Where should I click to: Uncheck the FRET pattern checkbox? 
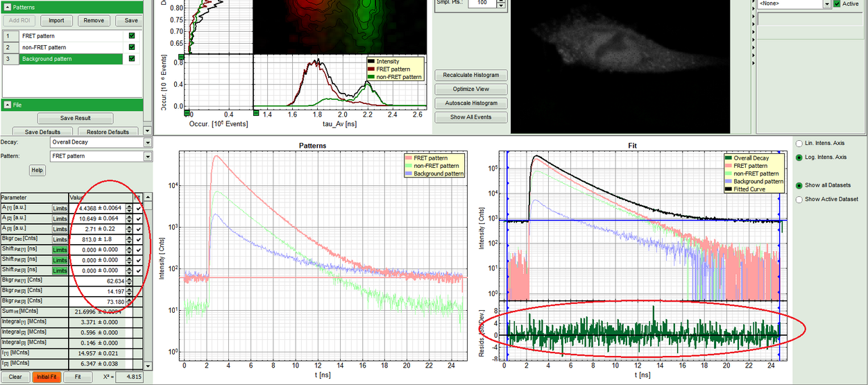tap(132, 35)
